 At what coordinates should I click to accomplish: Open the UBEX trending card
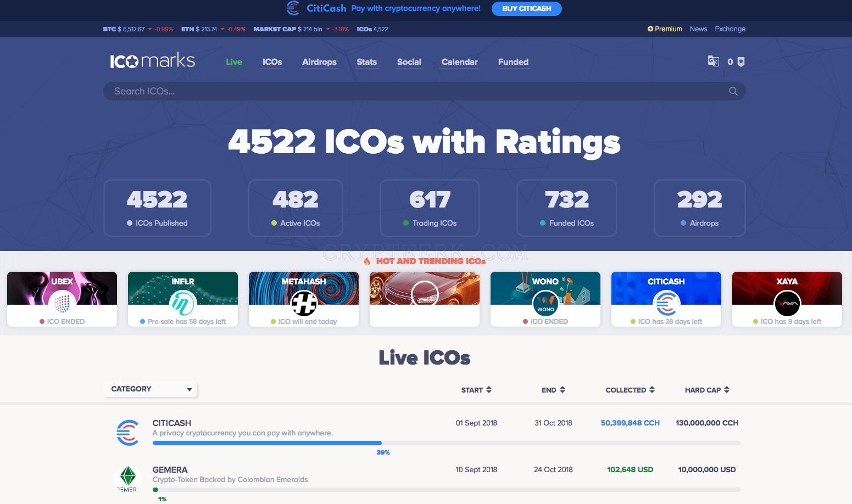(x=62, y=299)
